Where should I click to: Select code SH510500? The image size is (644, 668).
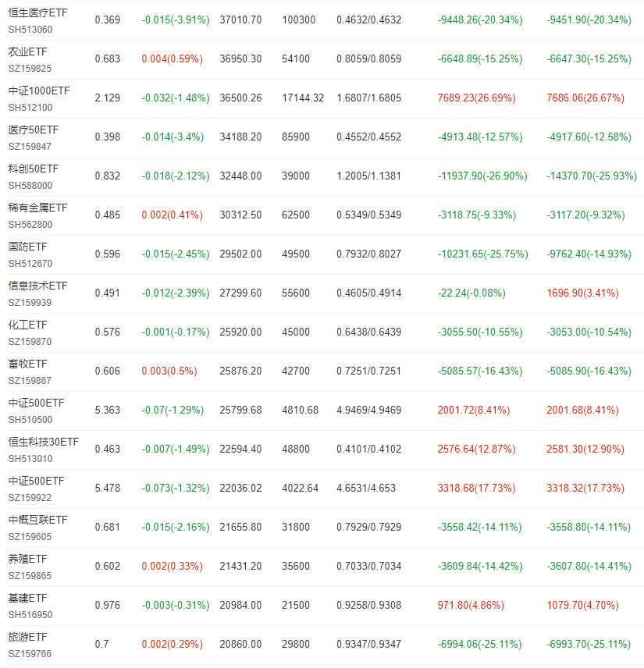tap(30, 420)
